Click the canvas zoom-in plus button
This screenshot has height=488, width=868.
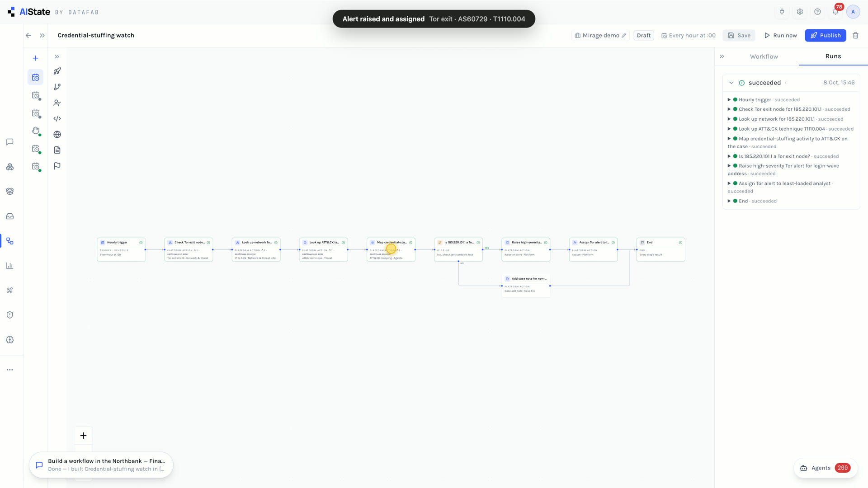pyautogui.click(x=83, y=436)
